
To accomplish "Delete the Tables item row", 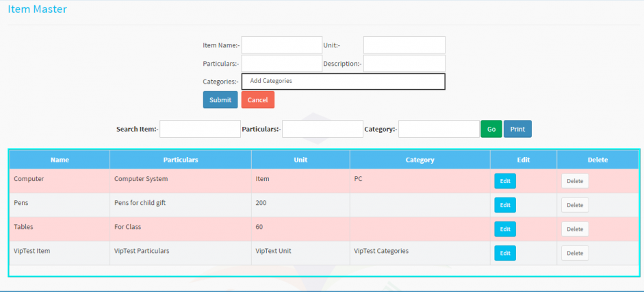I will tap(575, 229).
